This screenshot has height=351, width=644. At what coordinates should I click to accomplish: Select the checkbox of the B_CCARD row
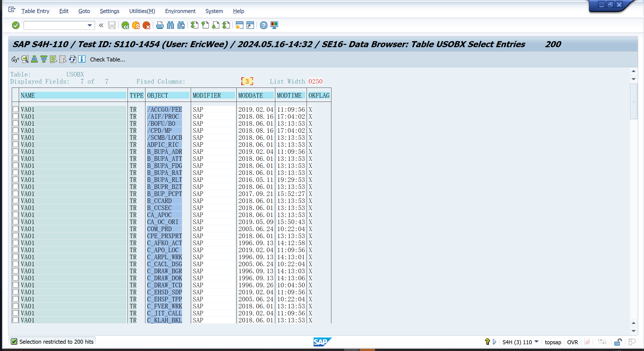16,201
